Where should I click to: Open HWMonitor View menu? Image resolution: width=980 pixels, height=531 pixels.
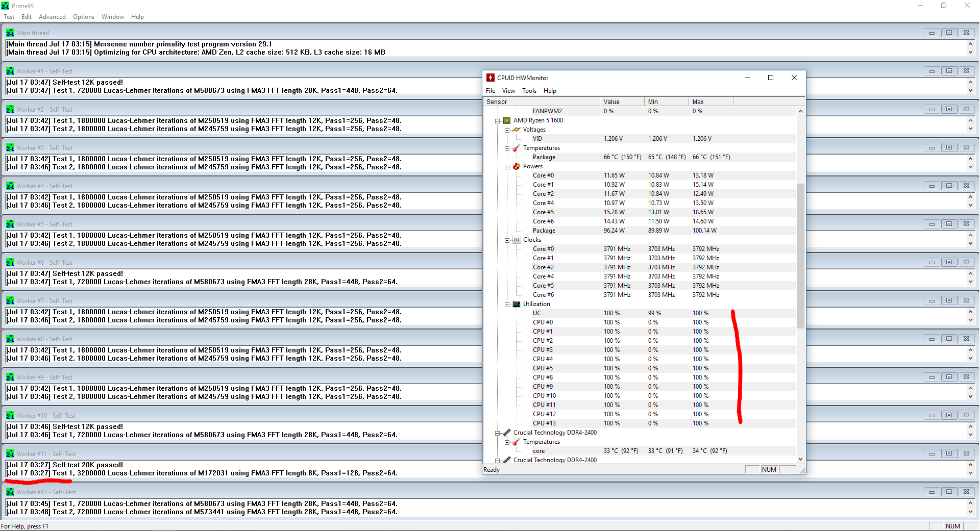[508, 91]
